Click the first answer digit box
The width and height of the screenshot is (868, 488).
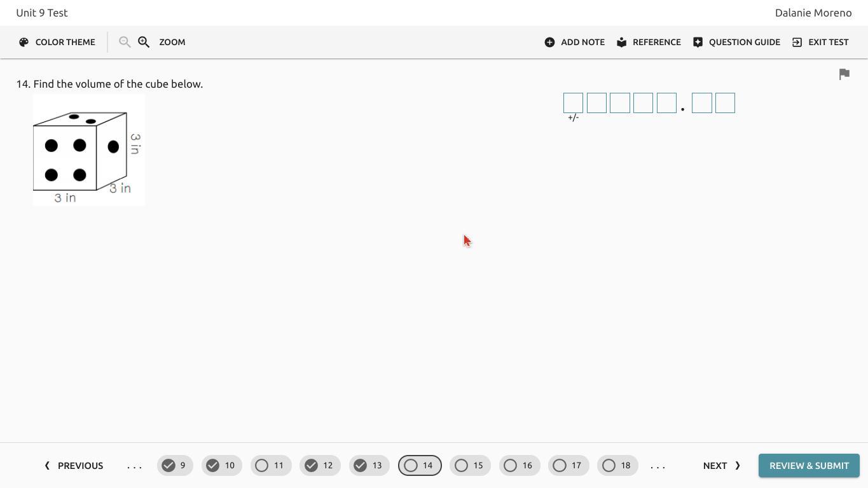click(573, 103)
